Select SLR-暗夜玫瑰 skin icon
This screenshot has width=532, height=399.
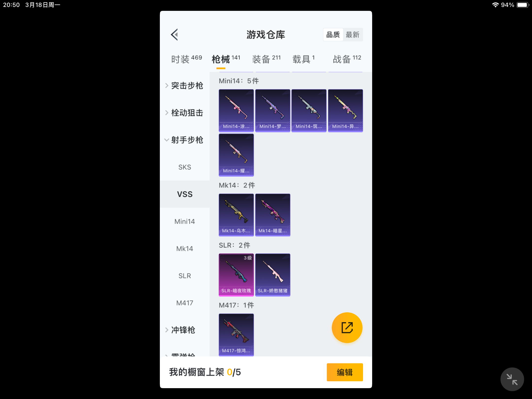235,275
